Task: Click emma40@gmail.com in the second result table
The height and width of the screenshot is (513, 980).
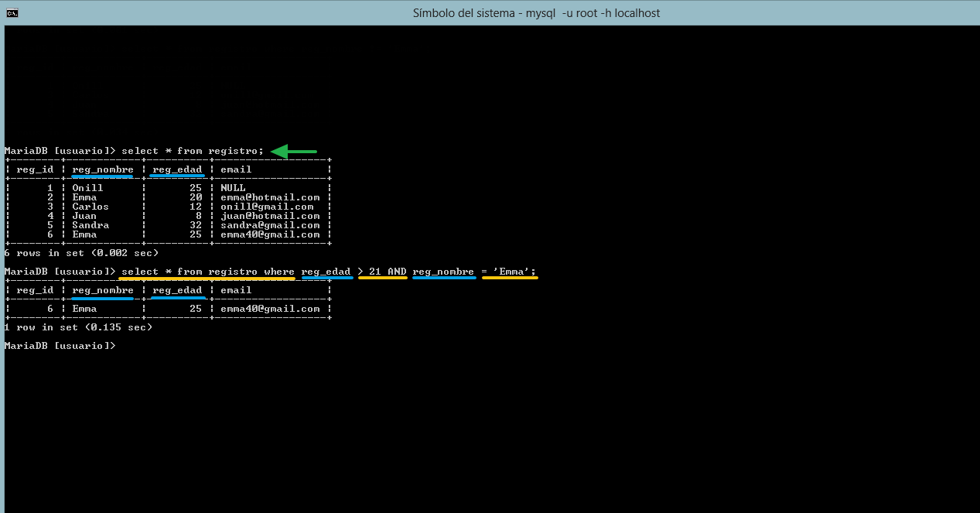Action: tap(270, 309)
